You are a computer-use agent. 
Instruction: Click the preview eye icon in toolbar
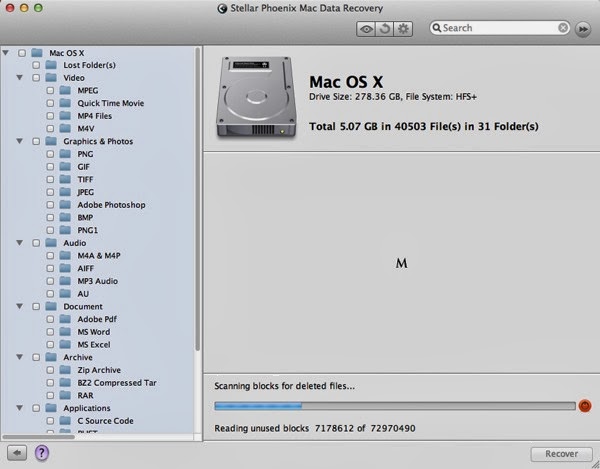(366, 29)
